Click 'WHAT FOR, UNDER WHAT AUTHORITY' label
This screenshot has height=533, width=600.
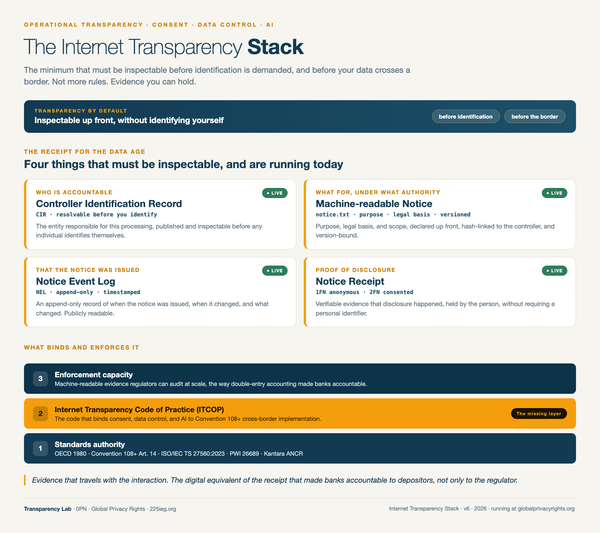tap(378, 192)
